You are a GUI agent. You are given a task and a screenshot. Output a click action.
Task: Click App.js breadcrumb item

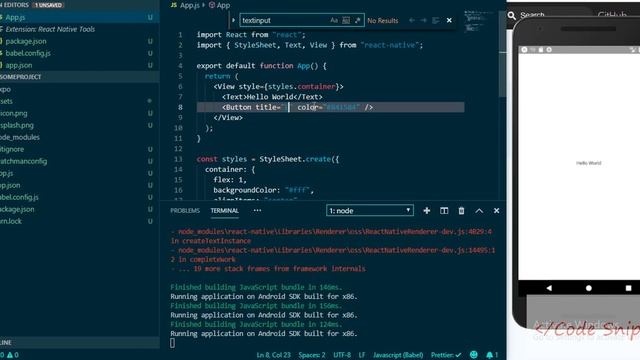point(185,5)
